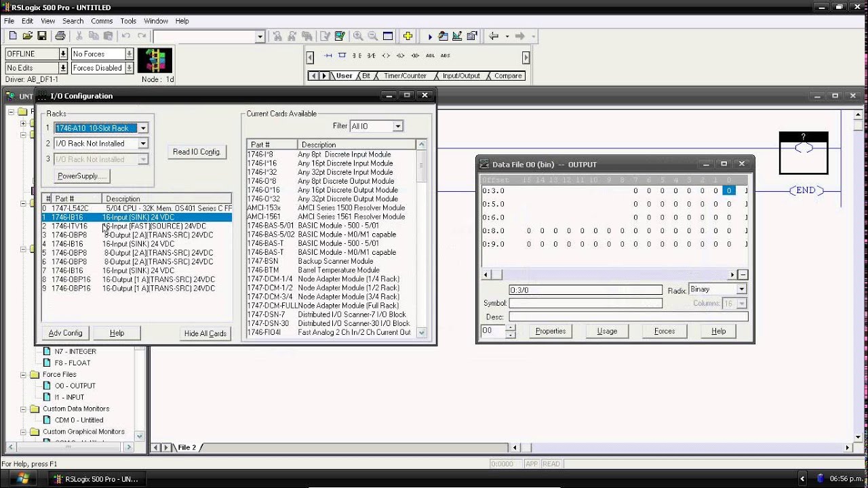868x488 pixels.
Task: Increment the O0 data file number stepper
Action: pyautogui.click(x=511, y=328)
